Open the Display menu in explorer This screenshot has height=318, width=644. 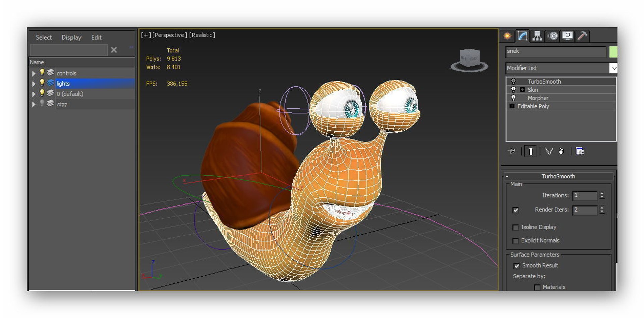point(71,37)
